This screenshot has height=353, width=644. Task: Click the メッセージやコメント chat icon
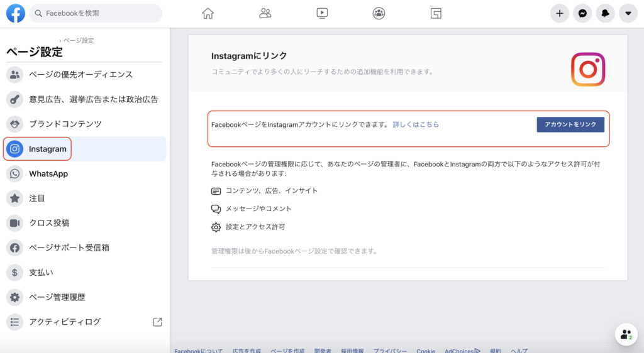pos(216,209)
